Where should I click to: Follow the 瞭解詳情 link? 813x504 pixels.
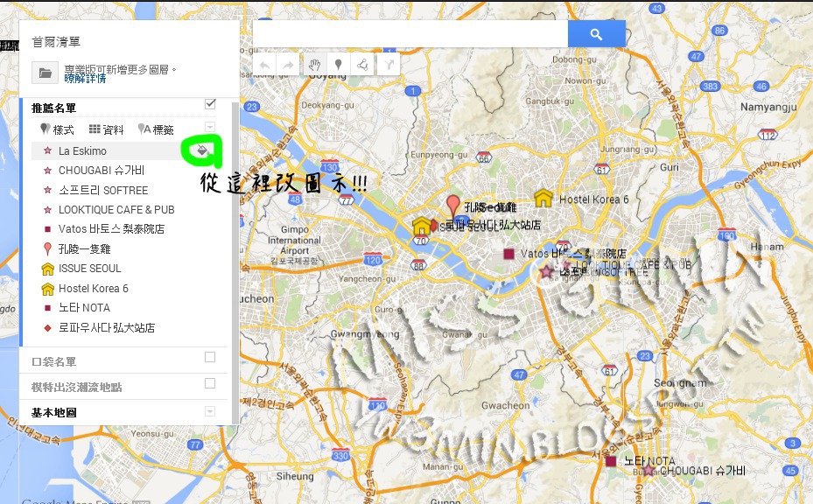click(x=85, y=78)
